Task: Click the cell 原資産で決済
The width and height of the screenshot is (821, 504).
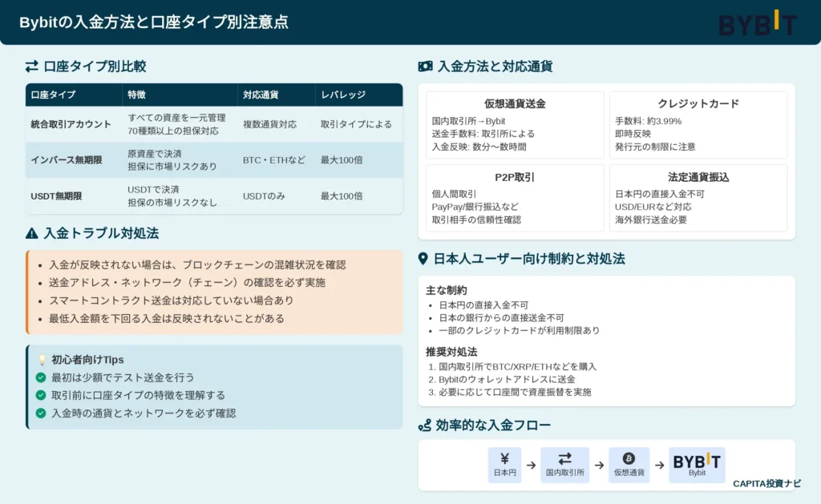Action: pos(155,154)
